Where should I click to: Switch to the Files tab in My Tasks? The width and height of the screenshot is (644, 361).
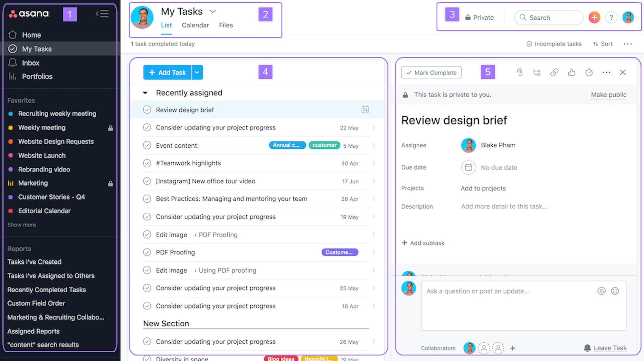pyautogui.click(x=226, y=25)
